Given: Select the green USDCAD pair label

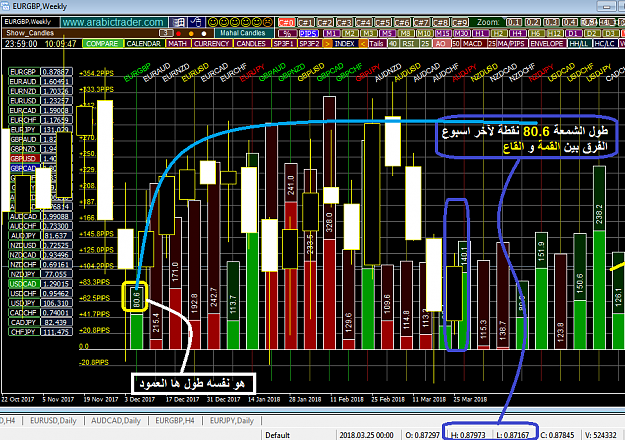Looking at the screenshot, I should (x=24, y=284).
